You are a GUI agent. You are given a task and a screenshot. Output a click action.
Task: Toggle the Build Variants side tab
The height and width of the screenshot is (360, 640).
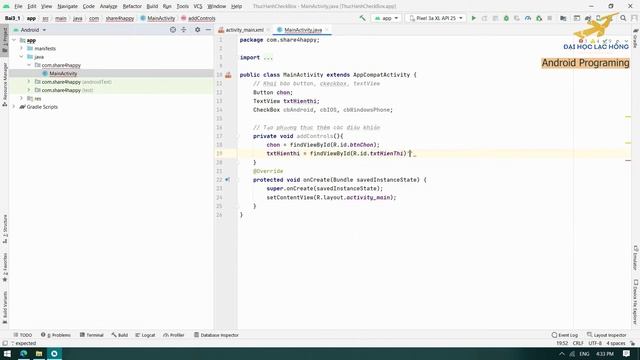click(4, 307)
